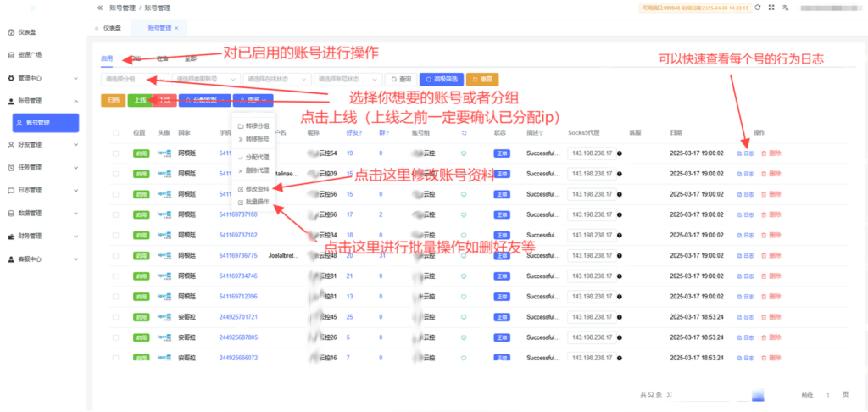Click the 查询 search button
This screenshot has height=412, width=868.
click(401, 79)
